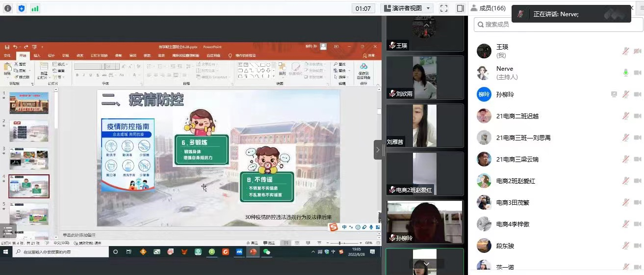
Task: Open Task View on the taskbar
Action: coord(129,251)
